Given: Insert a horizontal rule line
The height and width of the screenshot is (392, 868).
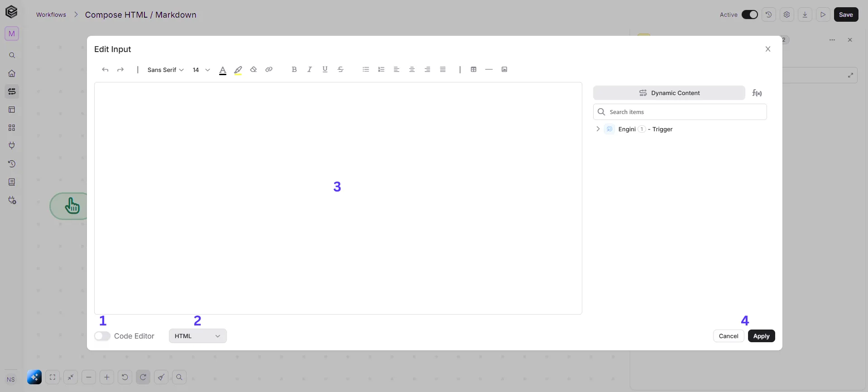Looking at the screenshot, I should [489, 70].
